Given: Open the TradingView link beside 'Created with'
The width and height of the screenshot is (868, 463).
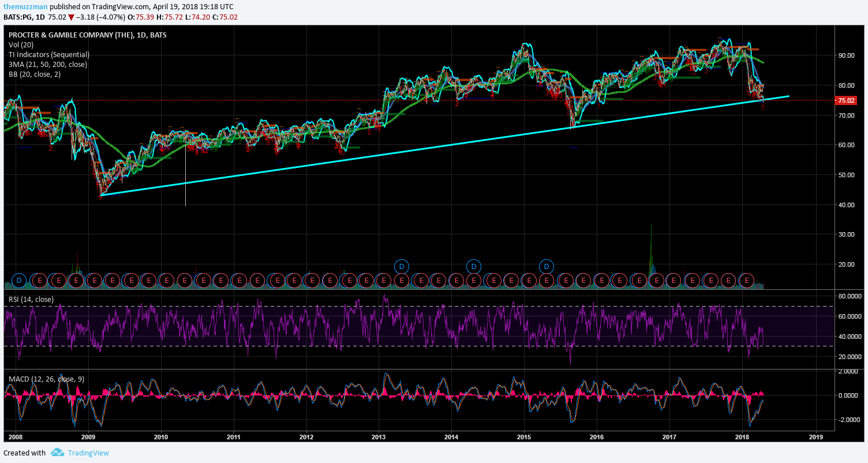Looking at the screenshot, I should (88, 453).
